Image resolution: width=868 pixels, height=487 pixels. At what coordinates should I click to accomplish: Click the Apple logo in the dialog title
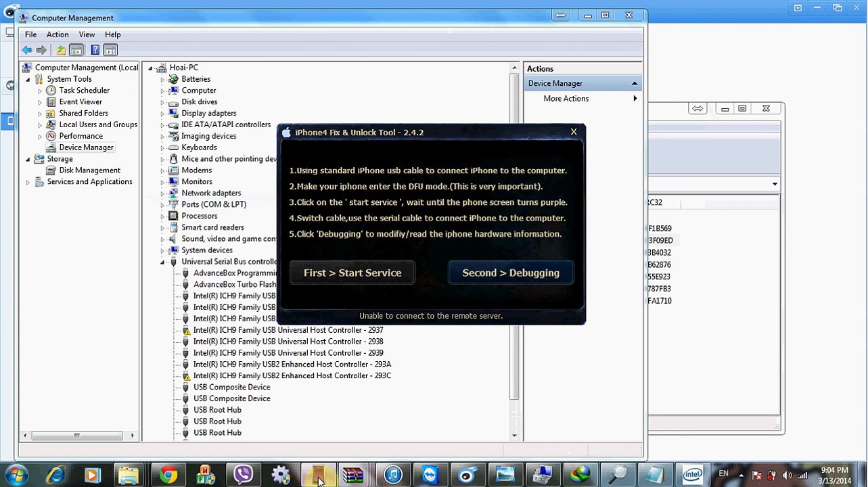coord(286,133)
